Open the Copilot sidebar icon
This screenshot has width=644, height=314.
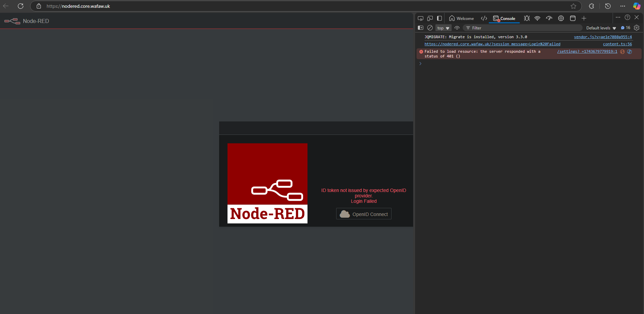tap(637, 6)
